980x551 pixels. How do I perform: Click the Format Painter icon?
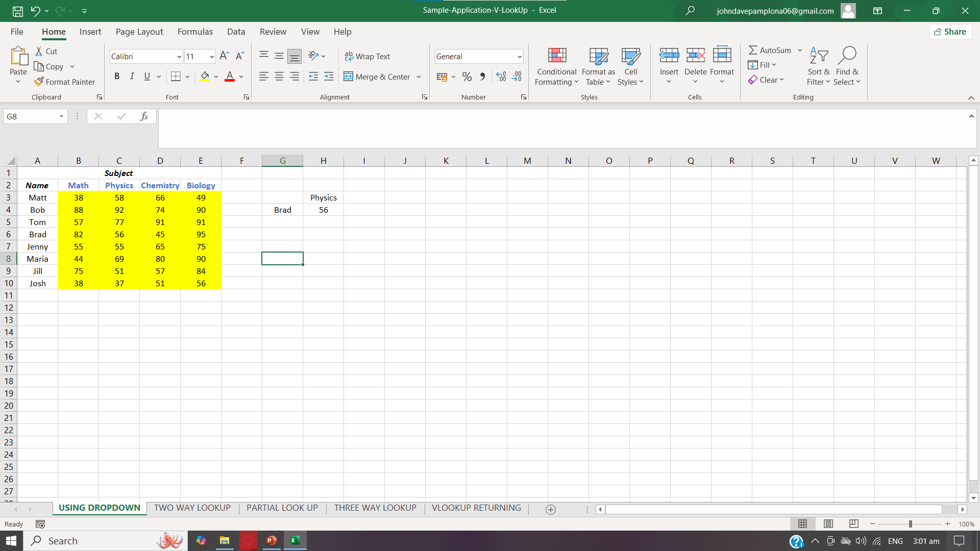coord(39,82)
